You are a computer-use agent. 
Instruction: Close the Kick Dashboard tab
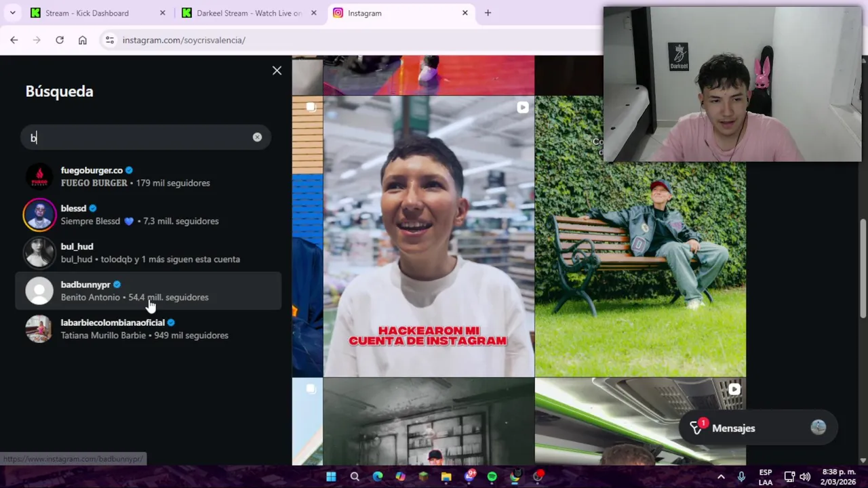pos(162,13)
